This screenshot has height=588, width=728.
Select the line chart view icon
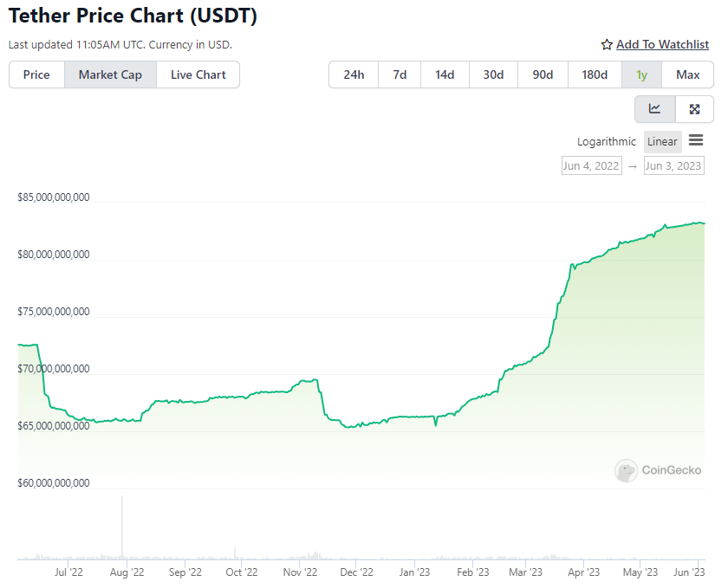click(x=654, y=109)
